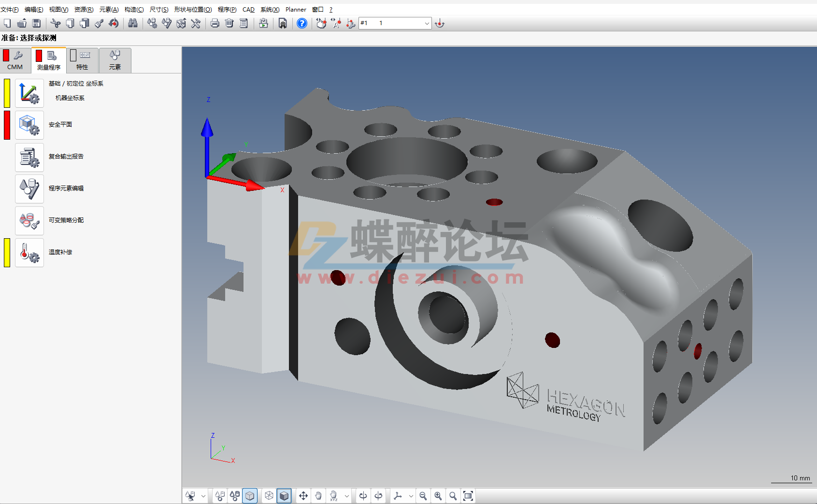Screen dimensions: 817x504
Task: Click the red status indicator on CMM tab
Action: pos(6,56)
